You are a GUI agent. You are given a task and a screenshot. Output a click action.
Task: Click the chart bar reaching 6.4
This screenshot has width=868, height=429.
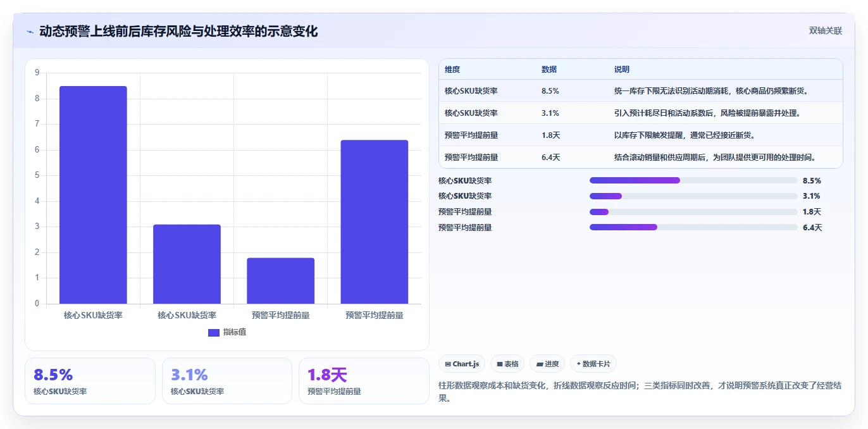374,222
